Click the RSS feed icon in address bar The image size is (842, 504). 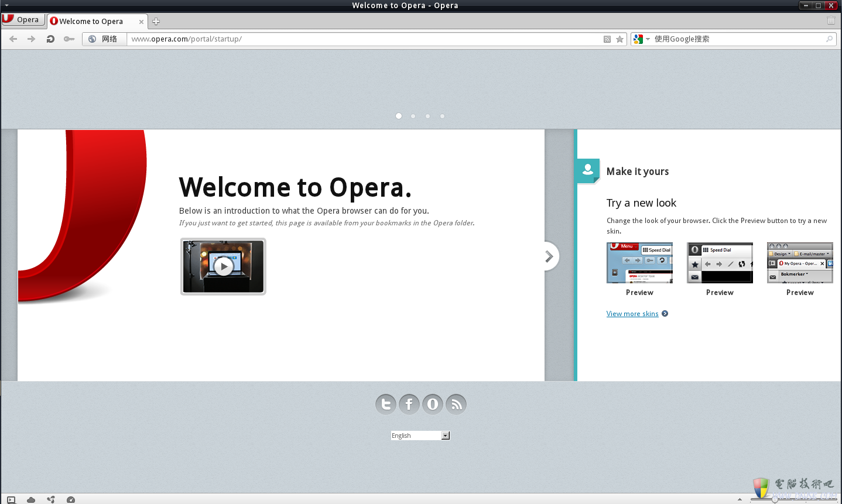pyautogui.click(x=607, y=39)
